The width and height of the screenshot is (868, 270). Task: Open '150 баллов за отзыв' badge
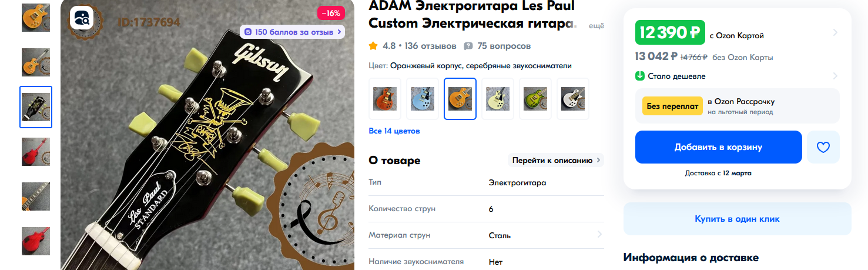[292, 32]
